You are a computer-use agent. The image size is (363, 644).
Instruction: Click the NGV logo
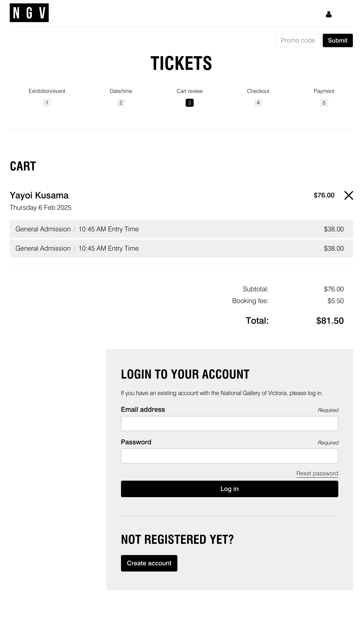pyautogui.click(x=29, y=13)
